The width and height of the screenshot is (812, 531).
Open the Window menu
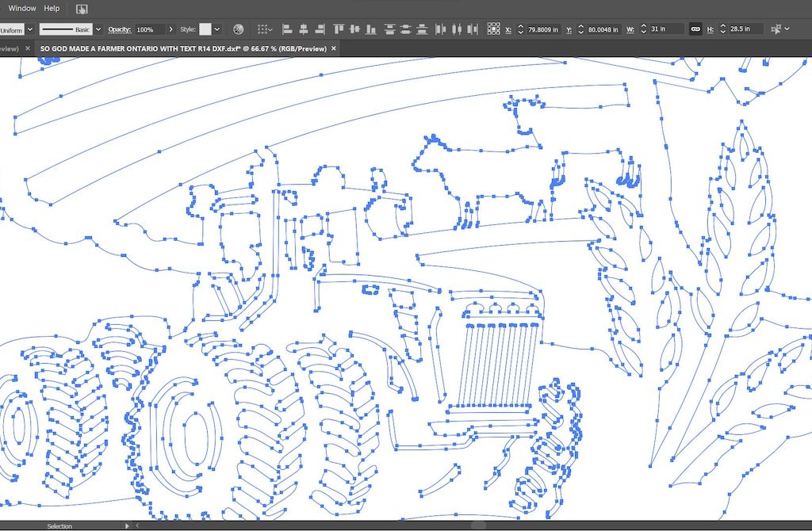coord(22,8)
